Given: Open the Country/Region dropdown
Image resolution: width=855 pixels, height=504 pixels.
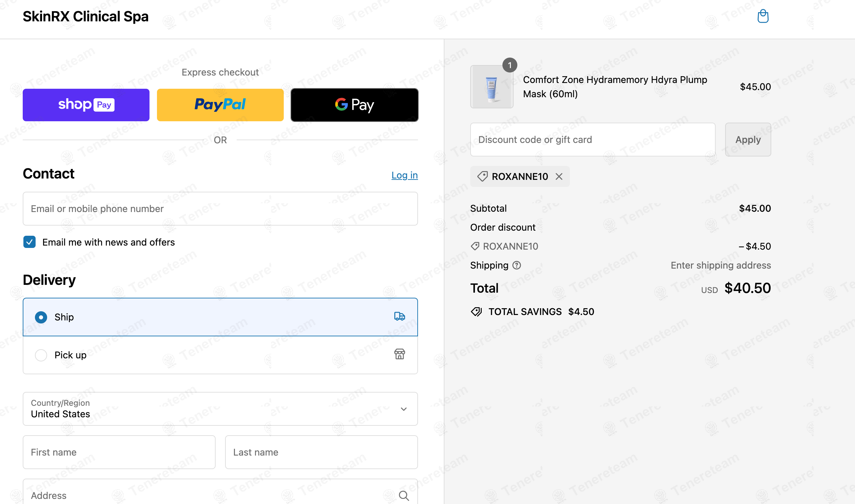Looking at the screenshot, I should tap(220, 409).
